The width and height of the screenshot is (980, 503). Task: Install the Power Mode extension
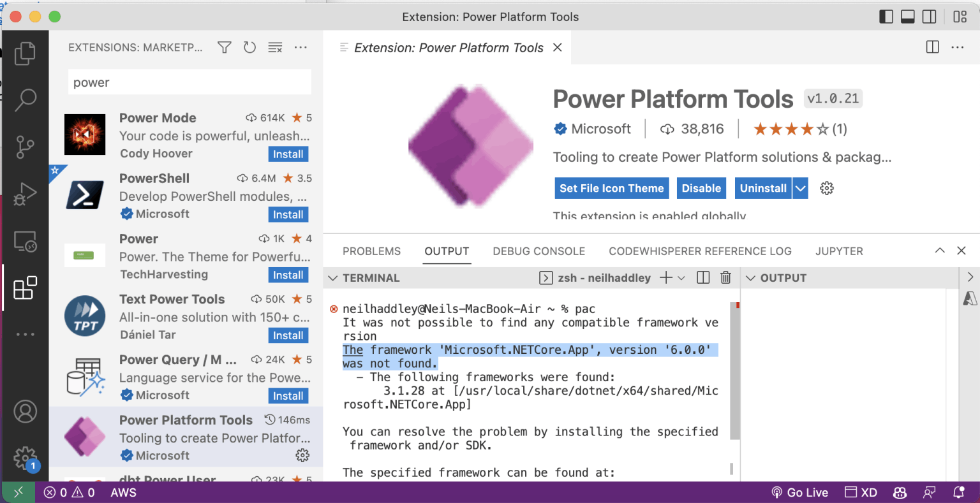pos(288,154)
